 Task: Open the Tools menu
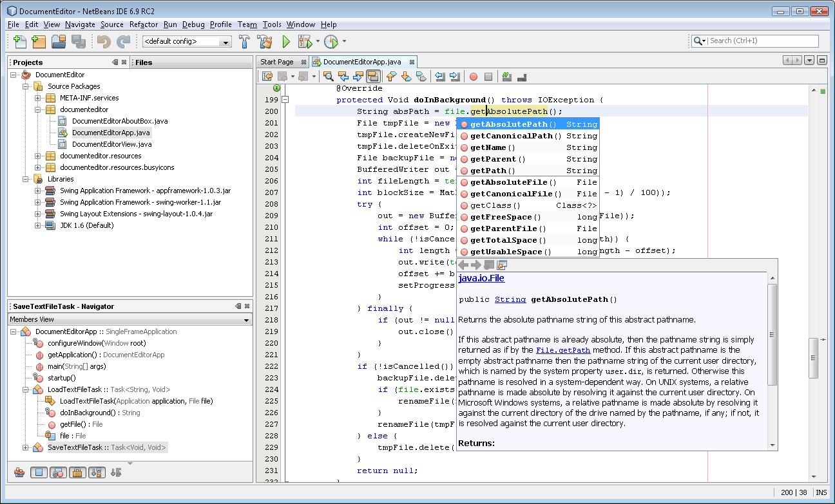[x=272, y=24]
